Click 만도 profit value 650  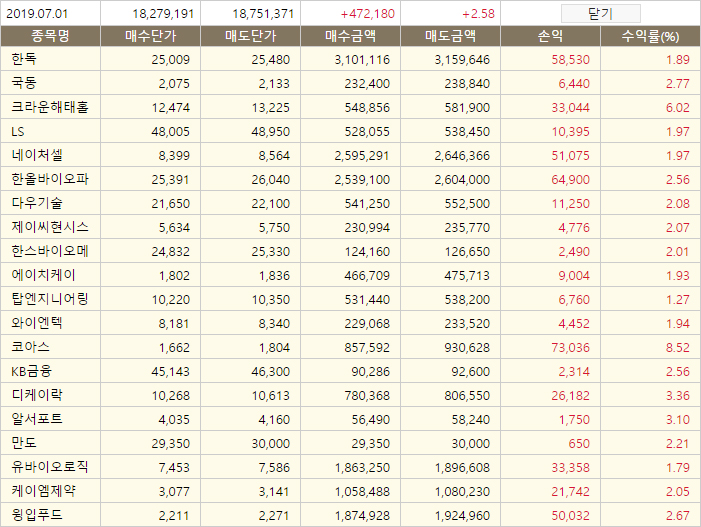[579, 443]
